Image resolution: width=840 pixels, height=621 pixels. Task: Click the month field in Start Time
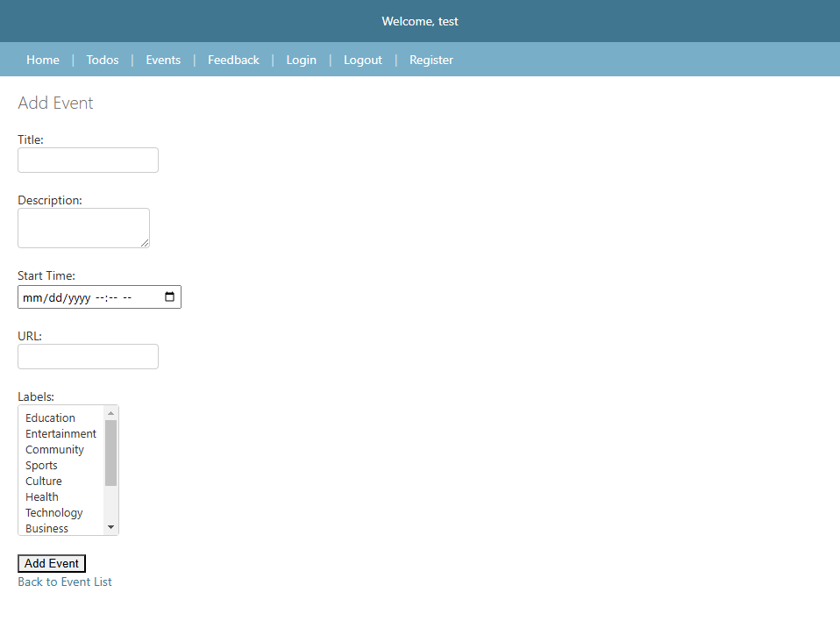tap(32, 297)
